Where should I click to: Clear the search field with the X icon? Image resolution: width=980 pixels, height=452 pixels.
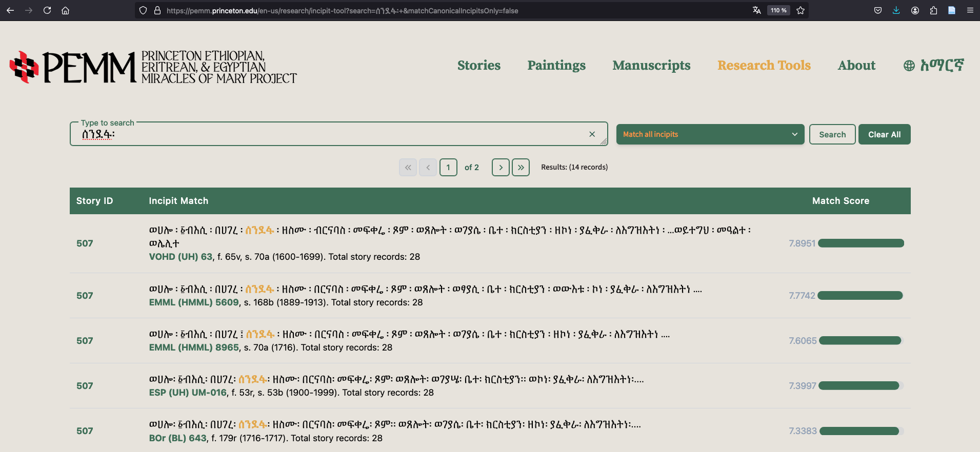[x=592, y=134]
